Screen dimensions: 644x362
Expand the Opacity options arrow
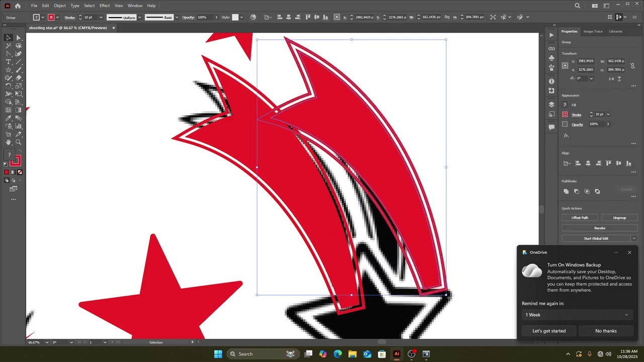608,124
